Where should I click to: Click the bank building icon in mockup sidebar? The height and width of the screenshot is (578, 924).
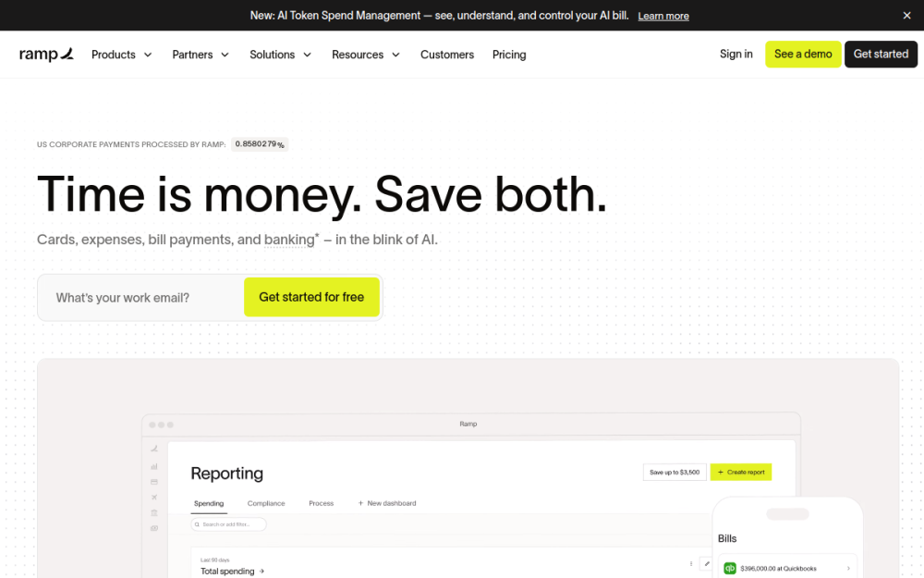(x=154, y=512)
